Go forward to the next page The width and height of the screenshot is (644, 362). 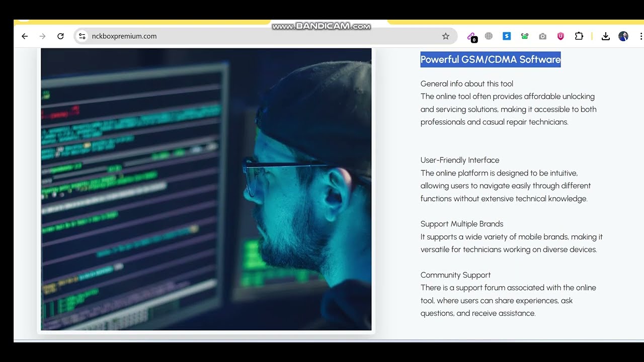click(42, 36)
